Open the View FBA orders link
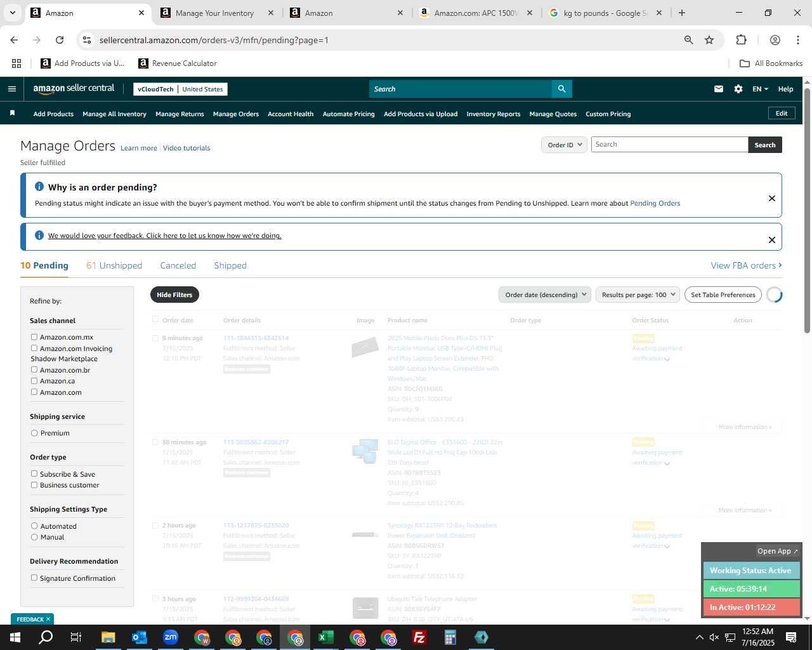 tap(746, 265)
